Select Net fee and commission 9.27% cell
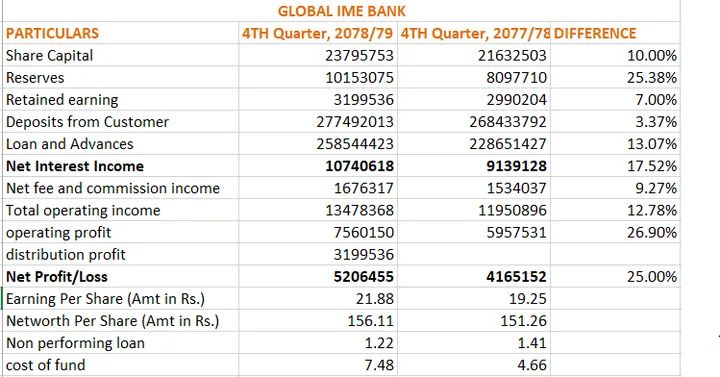Image resolution: width=720 pixels, height=377 pixels. click(615, 188)
